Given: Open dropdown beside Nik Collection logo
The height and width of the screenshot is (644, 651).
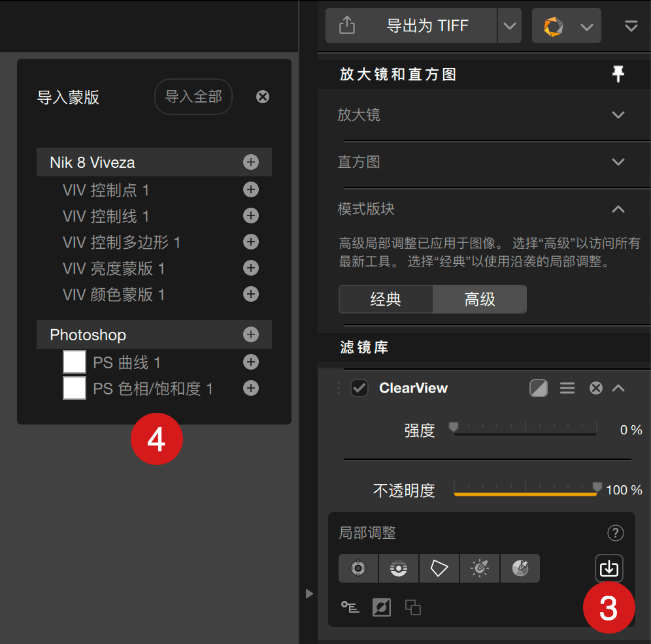Looking at the screenshot, I should pyautogui.click(x=587, y=27).
